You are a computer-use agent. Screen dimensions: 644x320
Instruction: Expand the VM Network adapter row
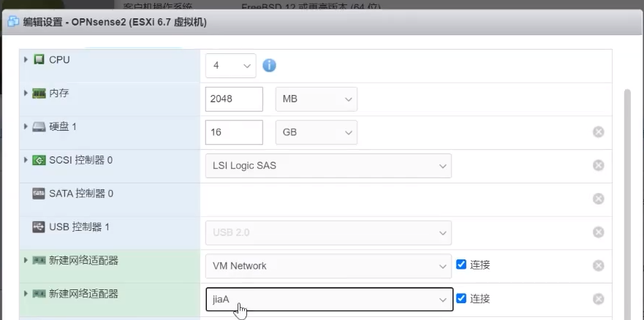(x=26, y=260)
